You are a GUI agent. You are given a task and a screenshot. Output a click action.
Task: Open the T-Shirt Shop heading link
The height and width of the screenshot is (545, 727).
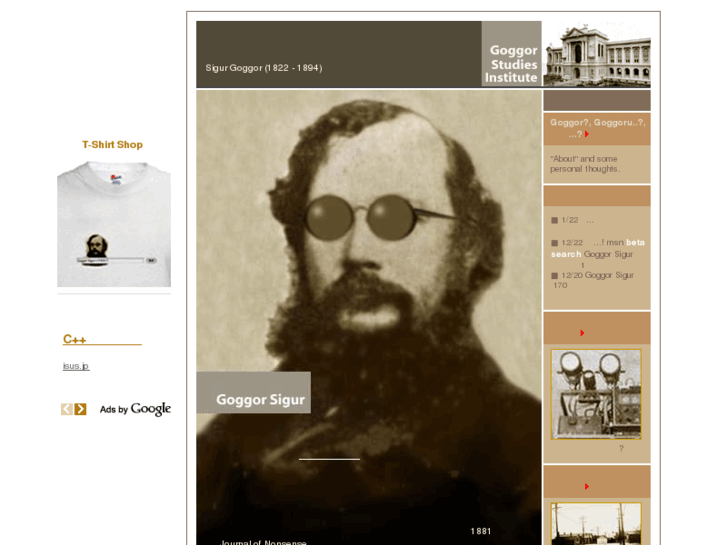112,145
